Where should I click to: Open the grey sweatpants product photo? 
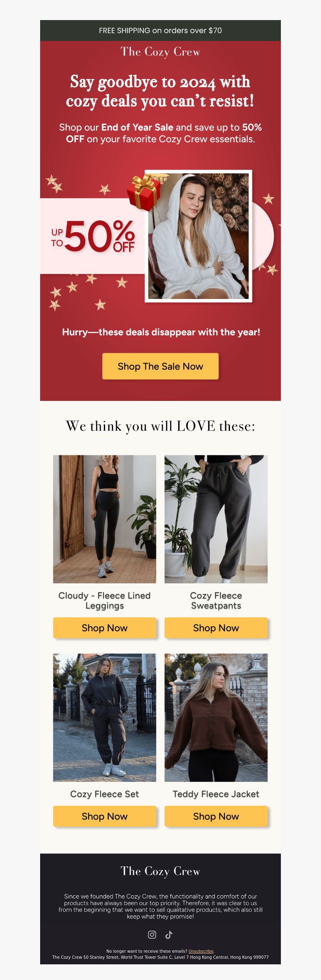pos(216,519)
